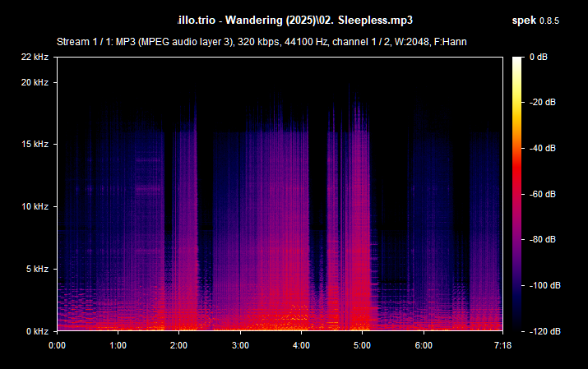Click the 0:00 time axis label
This screenshot has height=369, width=588.
(57, 345)
